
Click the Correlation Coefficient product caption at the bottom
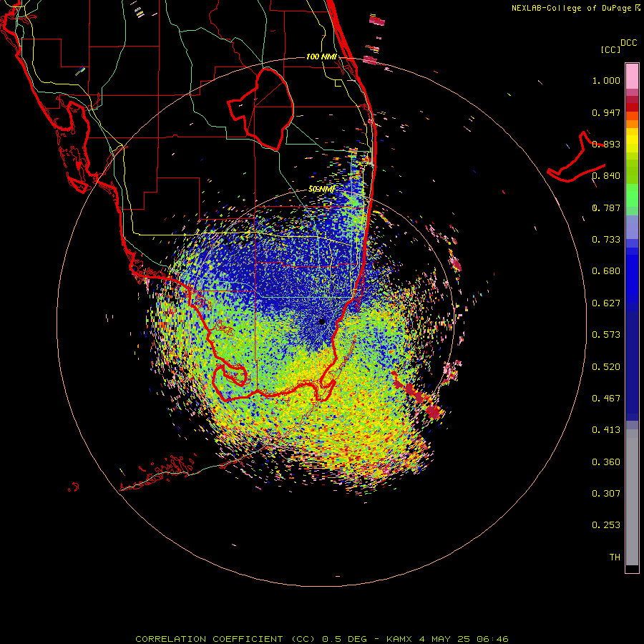coord(322,639)
